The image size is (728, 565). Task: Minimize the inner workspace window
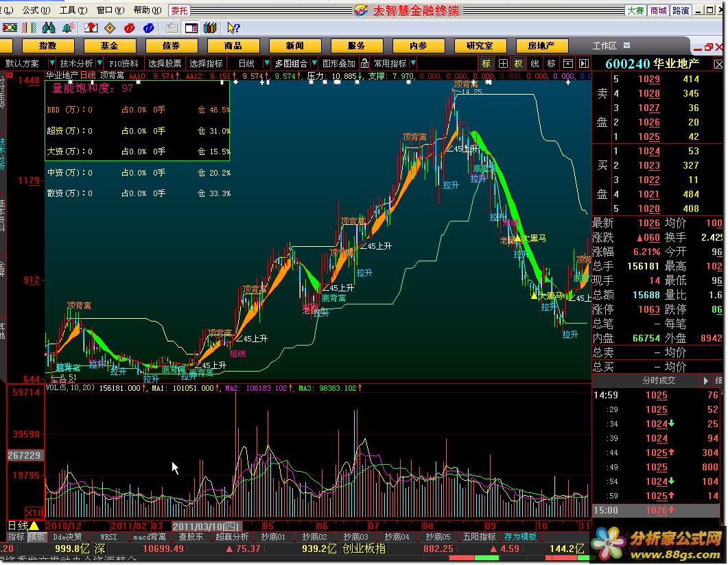pos(698,48)
